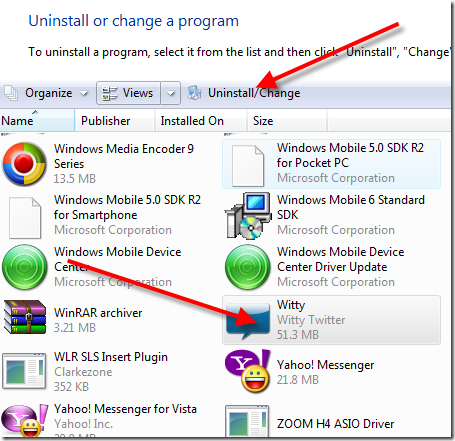Click ZOOM H4 ASIO Driver icon
Viewport: 455px width, 441px height.
point(247,421)
